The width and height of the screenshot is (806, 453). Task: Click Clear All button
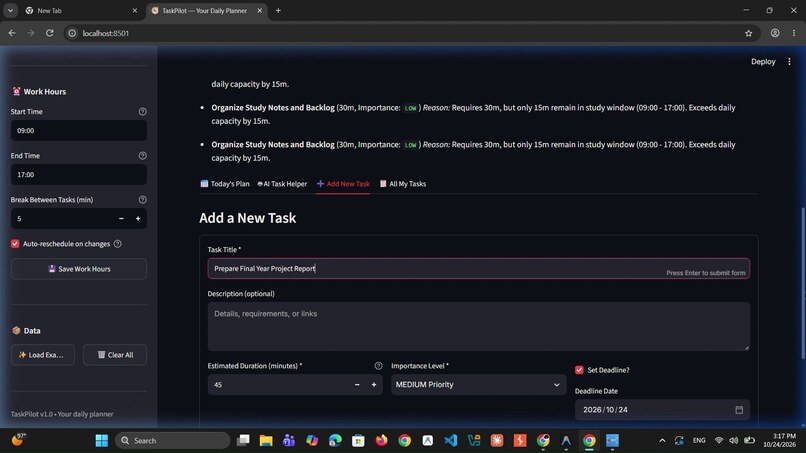[x=115, y=355]
